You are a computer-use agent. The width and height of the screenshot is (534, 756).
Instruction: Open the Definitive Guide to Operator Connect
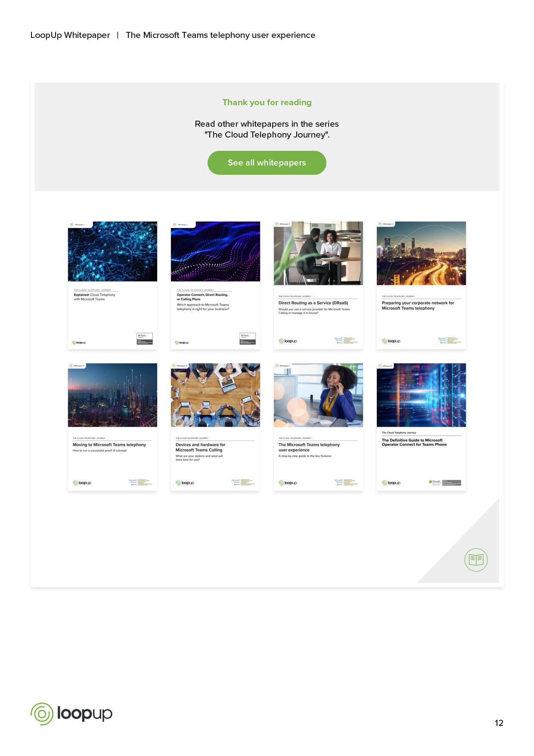(x=421, y=427)
